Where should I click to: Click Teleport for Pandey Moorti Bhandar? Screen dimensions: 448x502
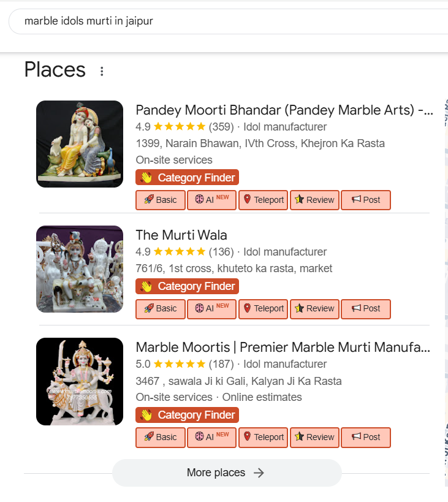pos(263,200)
